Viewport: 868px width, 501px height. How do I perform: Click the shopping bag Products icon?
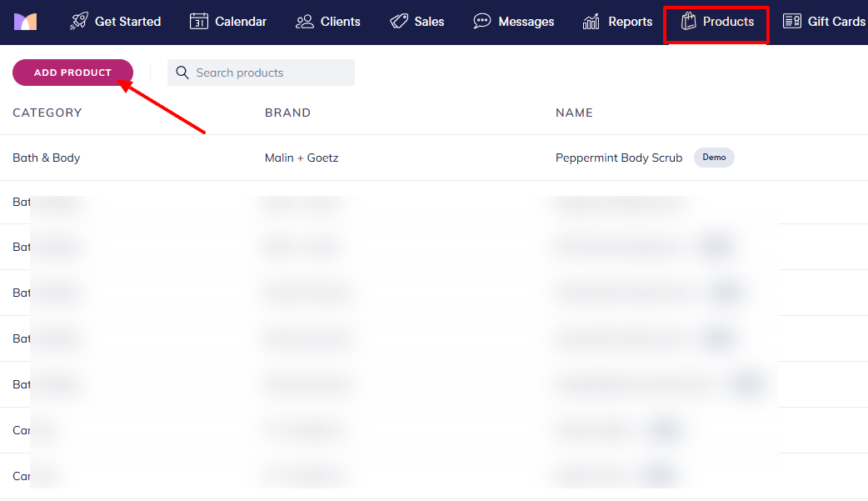pos(688,22)
